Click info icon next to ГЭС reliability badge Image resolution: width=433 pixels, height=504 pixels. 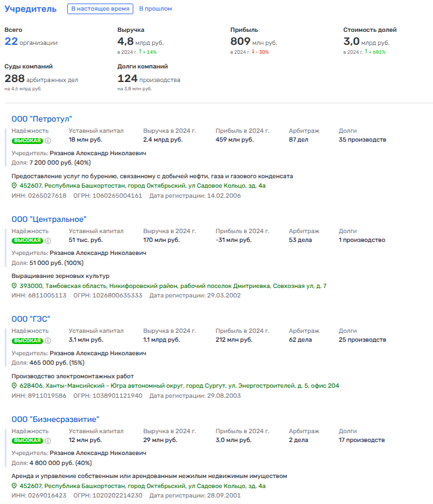pyautogui.click(x=48, y=341)
